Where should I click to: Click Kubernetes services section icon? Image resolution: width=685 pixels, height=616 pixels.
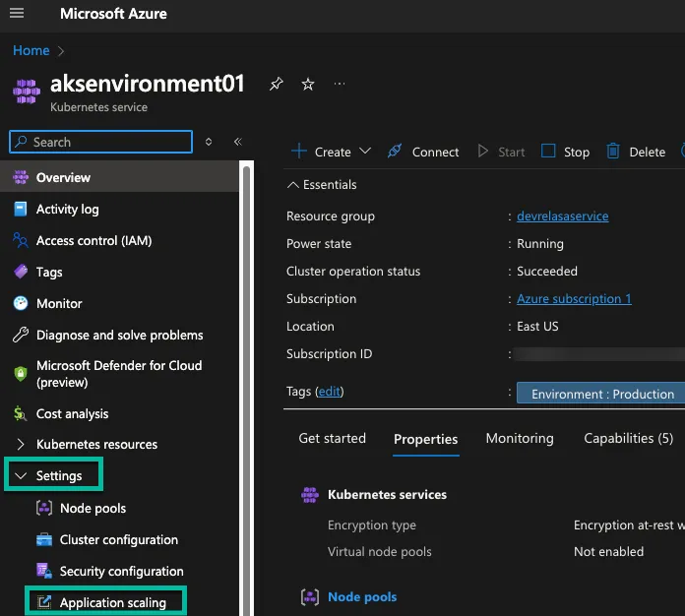[310, 495]
